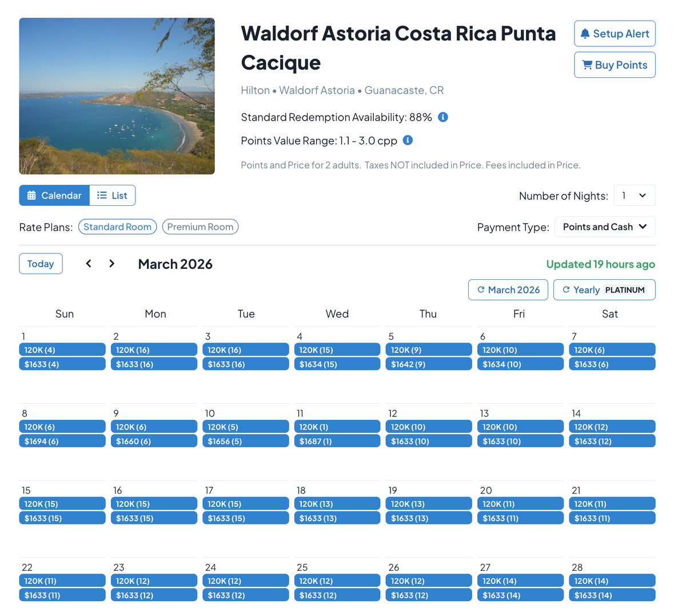Image resolution: width=686 pixels, height=616 pixels.
Task: Select 120K (16) on March 2
Action: [154, 349]
